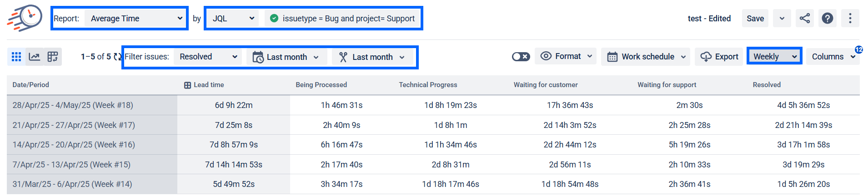868x196 pixels.
Task: Switch to line chart view icon
Action: (35, 57)
